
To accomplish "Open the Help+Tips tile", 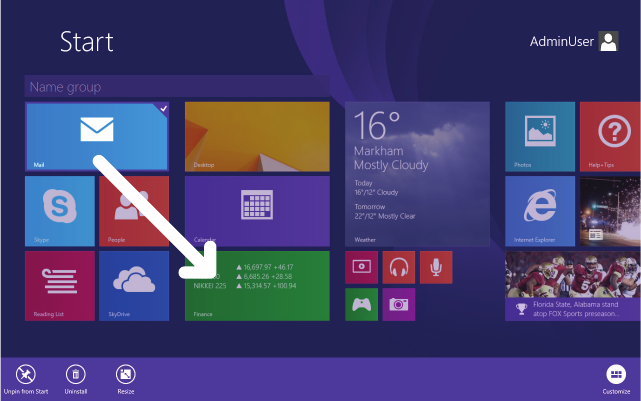I will click(610, 137).
